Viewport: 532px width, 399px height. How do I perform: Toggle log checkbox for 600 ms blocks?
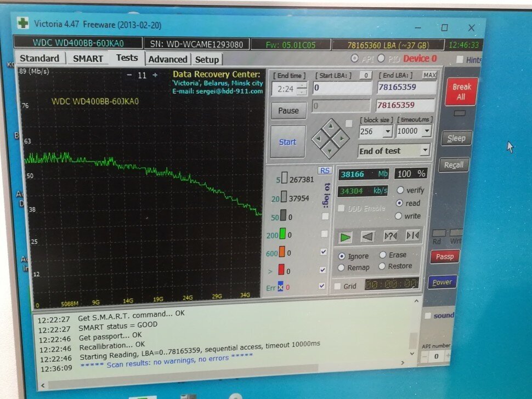(324, 252)
